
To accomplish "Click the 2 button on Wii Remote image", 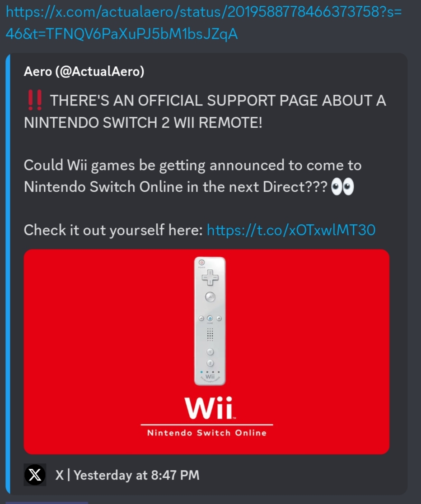I will point(210,363).
